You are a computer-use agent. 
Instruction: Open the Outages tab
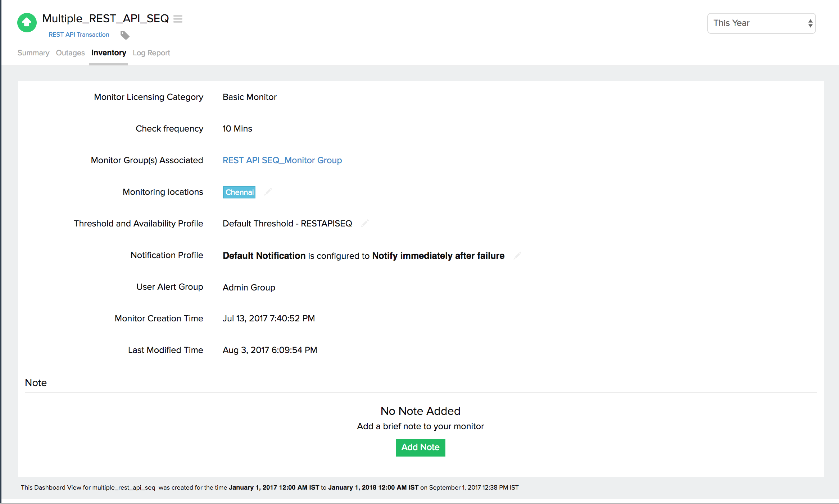tap(70, 53)
